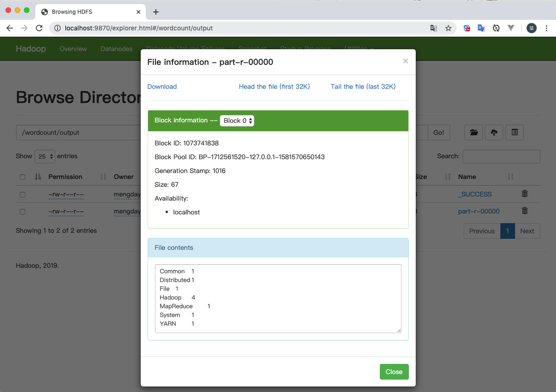Close the dialog with the X icon
Image resolution: width=556 pixels, height=392 pixels.
click(405, 61)
